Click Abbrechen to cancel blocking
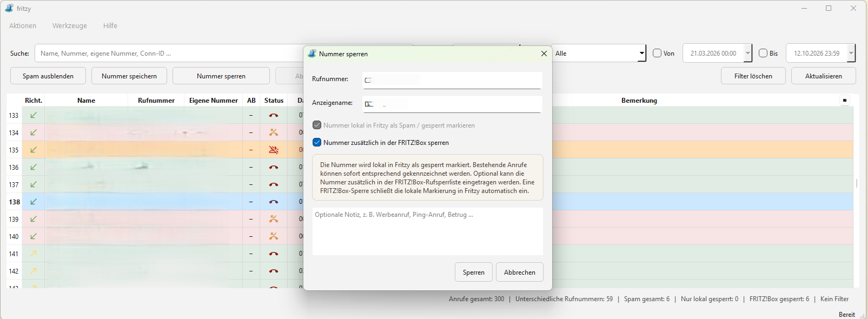 (x=520, y=272)
